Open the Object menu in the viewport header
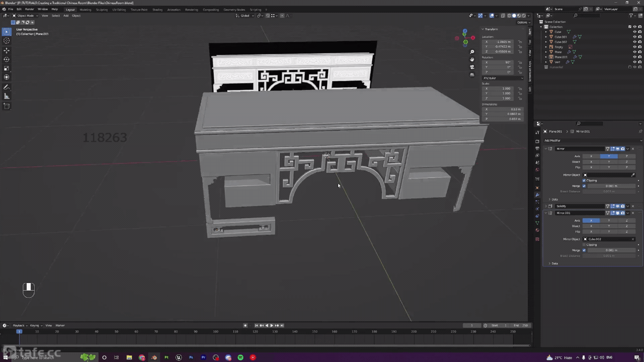The width and height of the screenshot is (644, 362). [x=76, y=16]
